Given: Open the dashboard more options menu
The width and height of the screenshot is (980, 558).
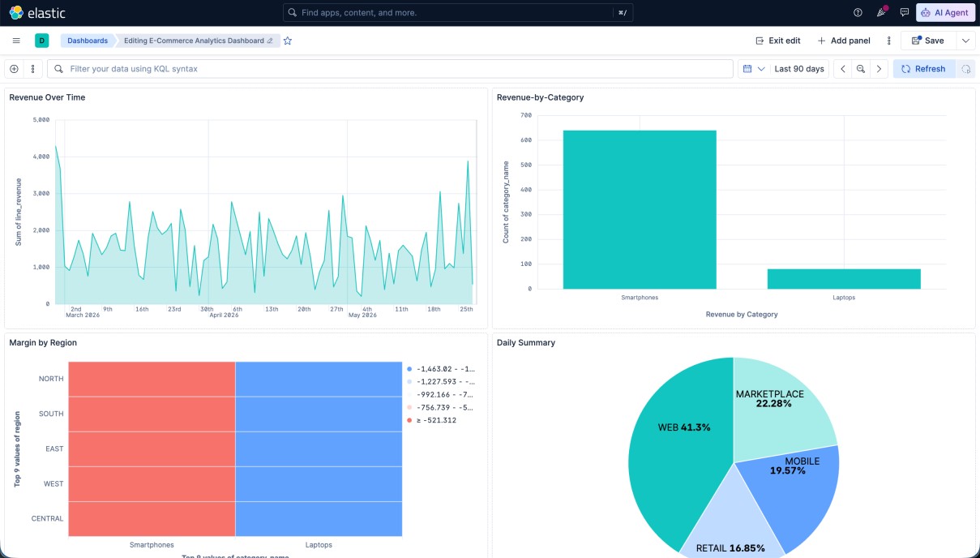Looking at the screenshot, I should [889, 41].
